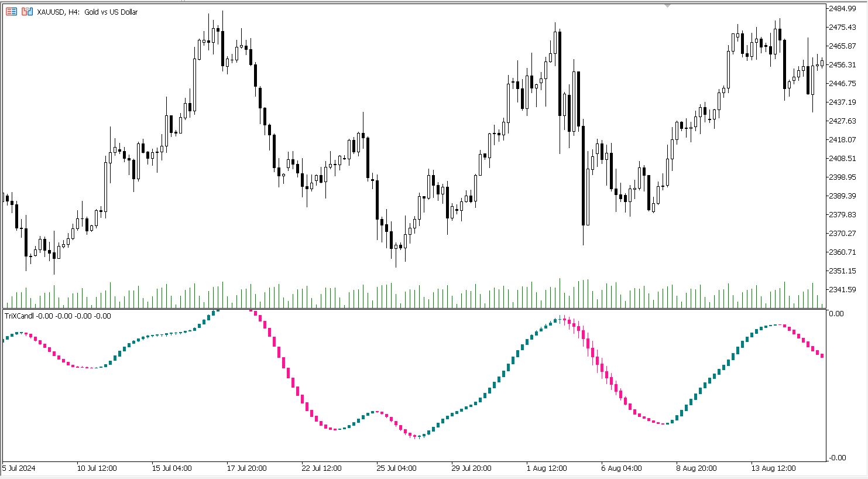The width and height of the screenshot is (868, 479).
Task: Click the indicator scale's upper 0.00 value
Action: pos(836,314)
